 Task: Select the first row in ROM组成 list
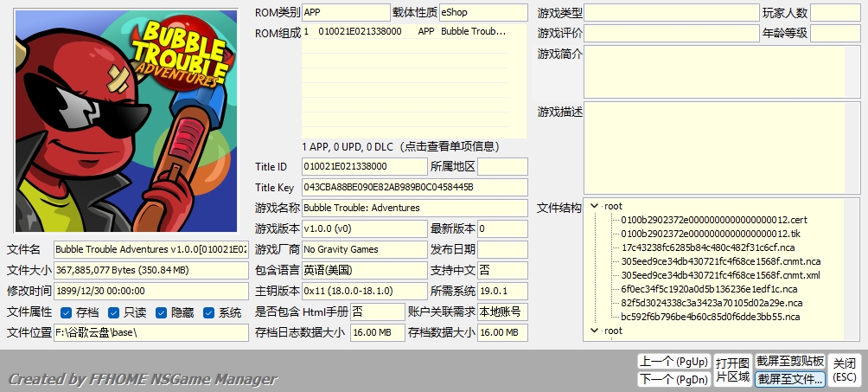pyautogui.click(x=413, y=31)
